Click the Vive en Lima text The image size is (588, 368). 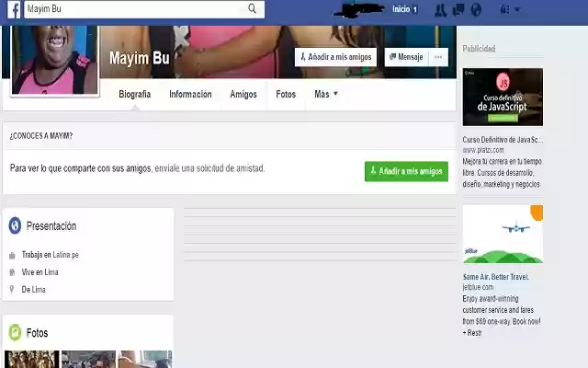tap(40, 272)
